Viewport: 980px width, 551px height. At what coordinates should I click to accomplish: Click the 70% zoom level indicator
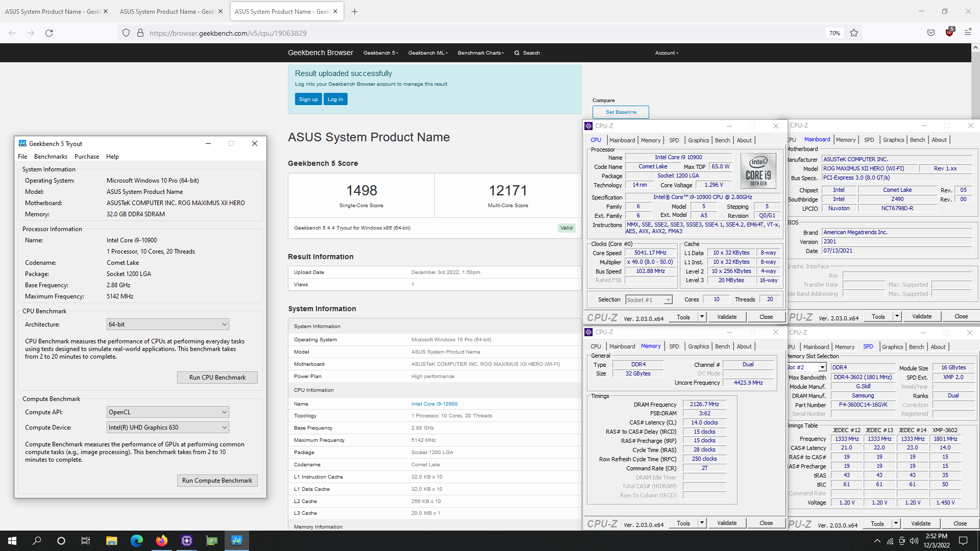(835, 33)
